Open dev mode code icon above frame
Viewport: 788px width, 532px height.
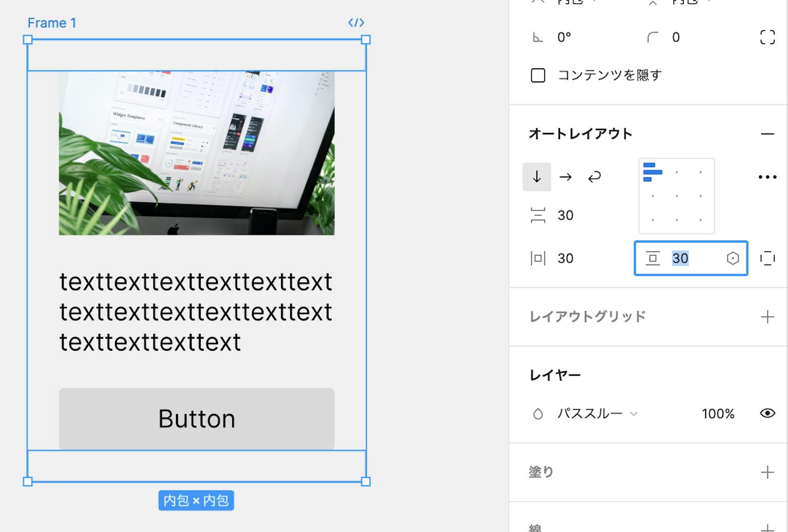[x=356, y=23]
